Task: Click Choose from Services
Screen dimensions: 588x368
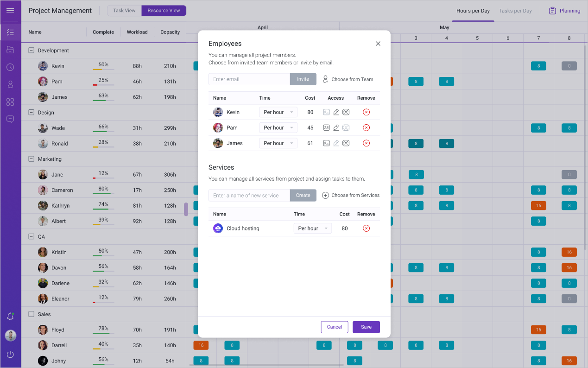Action: [x=351, y=196]
